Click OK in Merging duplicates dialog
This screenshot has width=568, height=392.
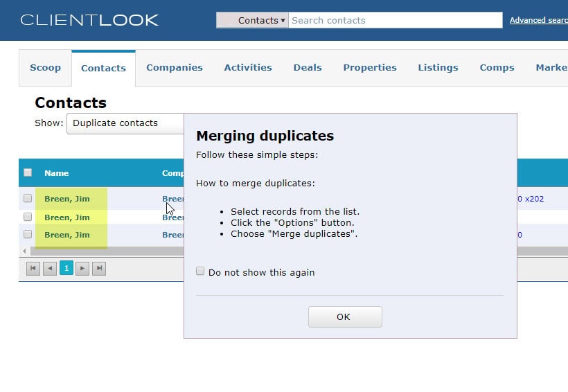coord(345,317)
